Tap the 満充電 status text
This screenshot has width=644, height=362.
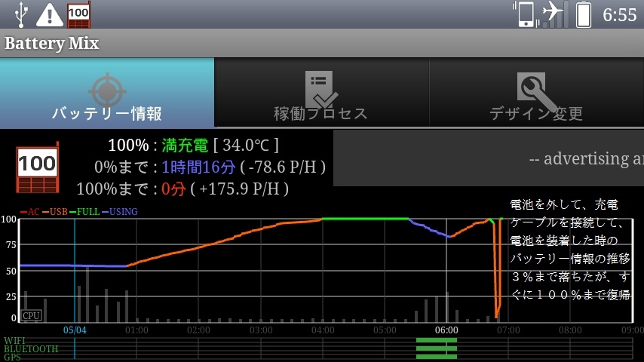[x=185, y=146]
